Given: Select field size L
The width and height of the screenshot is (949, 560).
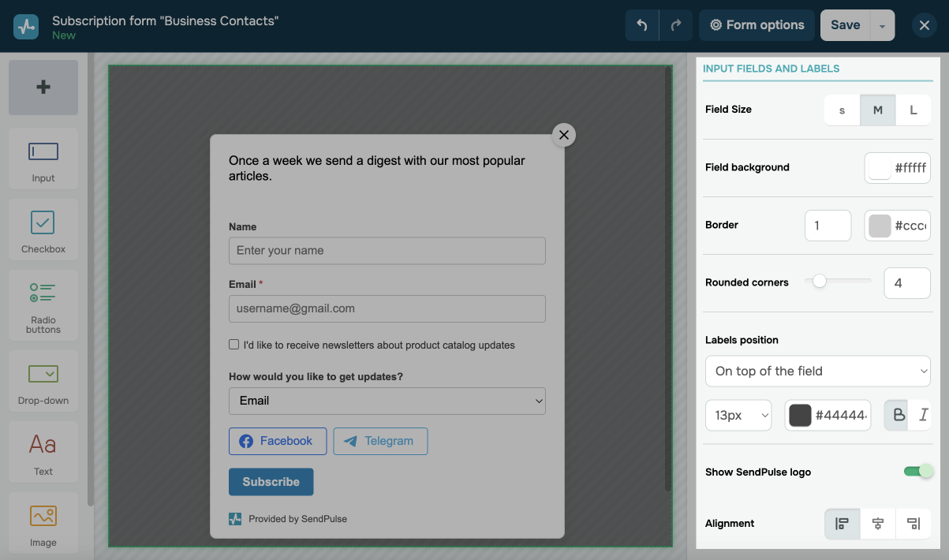Looking at the screenshot, I should [x=914, y=110].
